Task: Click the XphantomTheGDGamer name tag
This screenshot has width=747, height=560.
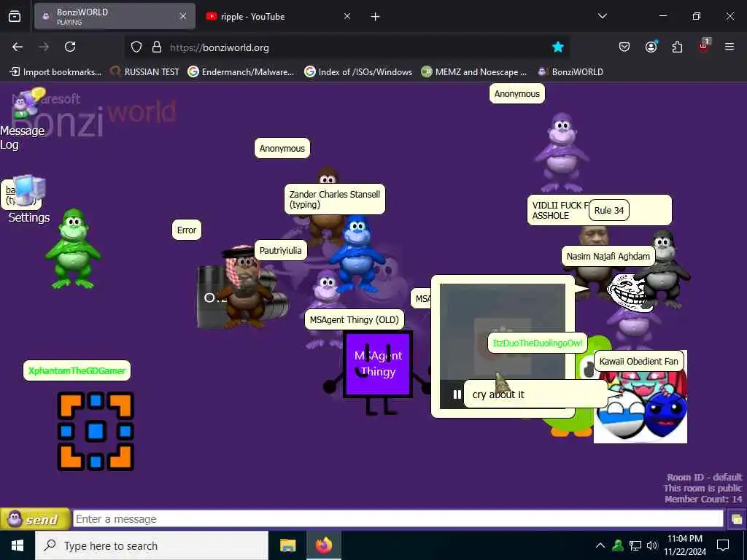Action: [x=77, y=370]
